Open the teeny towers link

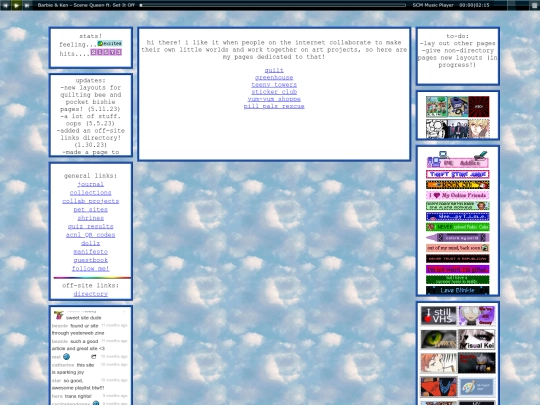pos(274,85)
